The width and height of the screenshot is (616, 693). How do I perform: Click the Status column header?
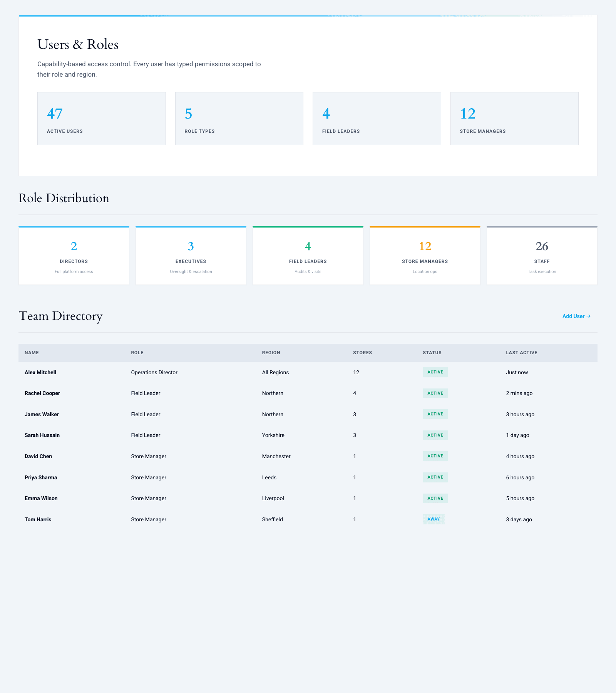pos(432,353)
